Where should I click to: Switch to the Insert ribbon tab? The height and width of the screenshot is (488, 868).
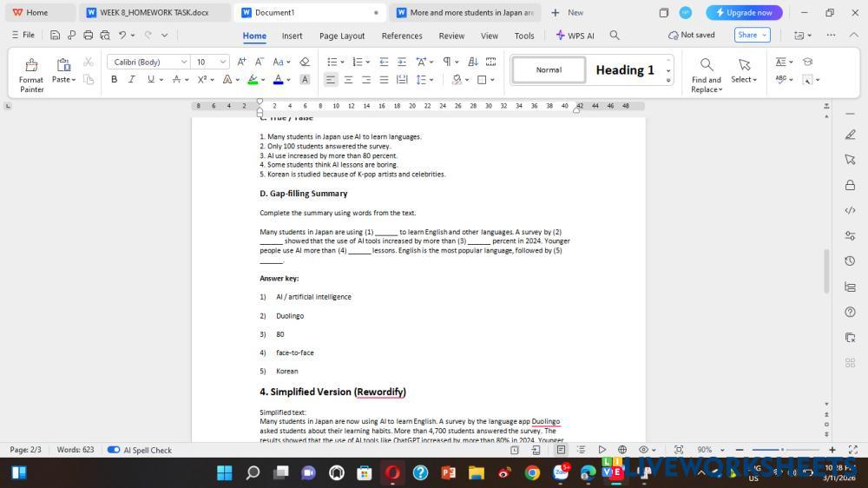coord(292,36)
